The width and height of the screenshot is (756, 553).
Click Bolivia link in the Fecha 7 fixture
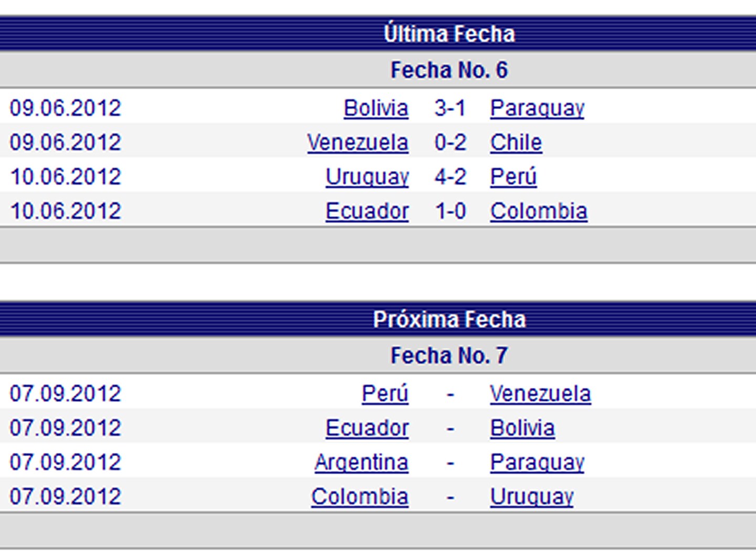tap(522, 428)
